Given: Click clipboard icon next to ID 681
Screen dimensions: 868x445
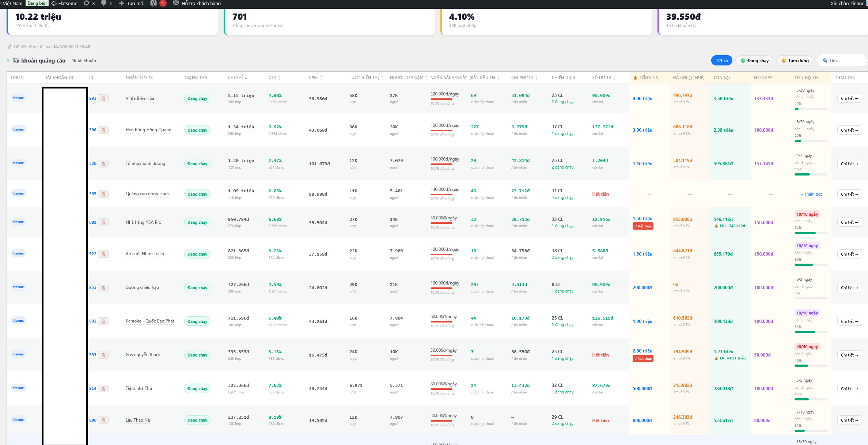Looking at the screenshot, I should [x=103, y=222].
